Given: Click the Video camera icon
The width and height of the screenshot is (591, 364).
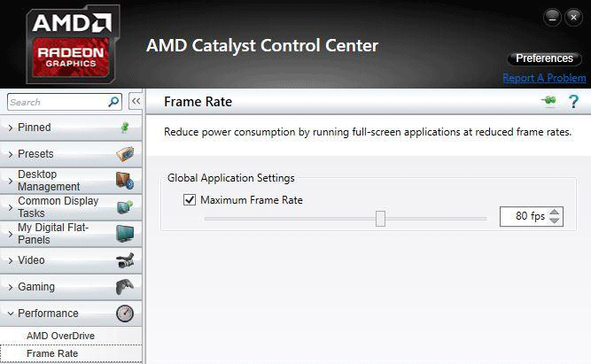Looking at the screenshot, I should pyautogui.click(x=125, y=260).
